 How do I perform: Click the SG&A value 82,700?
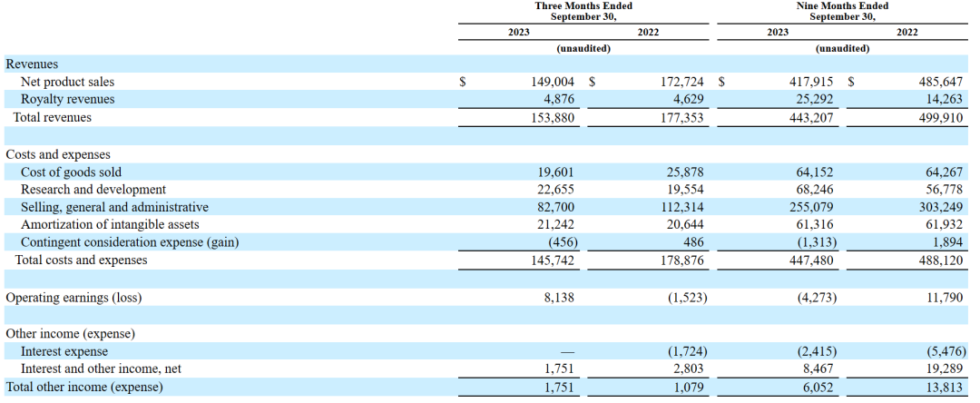[555, 207]
